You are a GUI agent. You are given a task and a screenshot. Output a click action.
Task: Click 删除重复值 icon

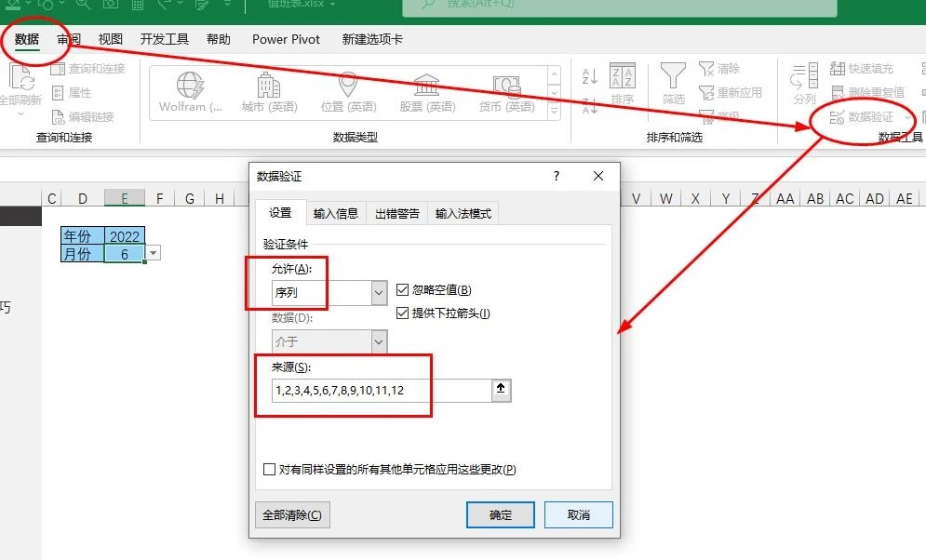point(868,92)
